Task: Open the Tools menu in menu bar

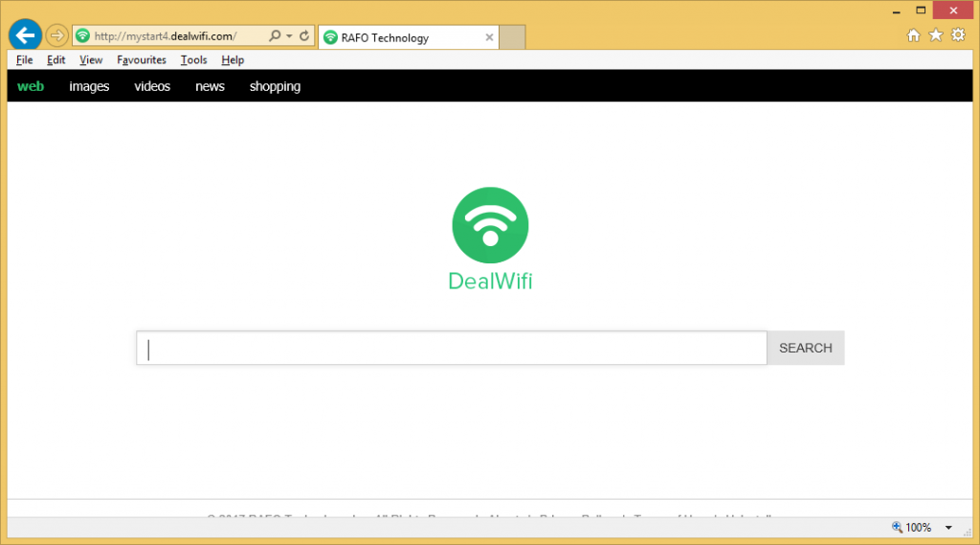Action: 193,59
